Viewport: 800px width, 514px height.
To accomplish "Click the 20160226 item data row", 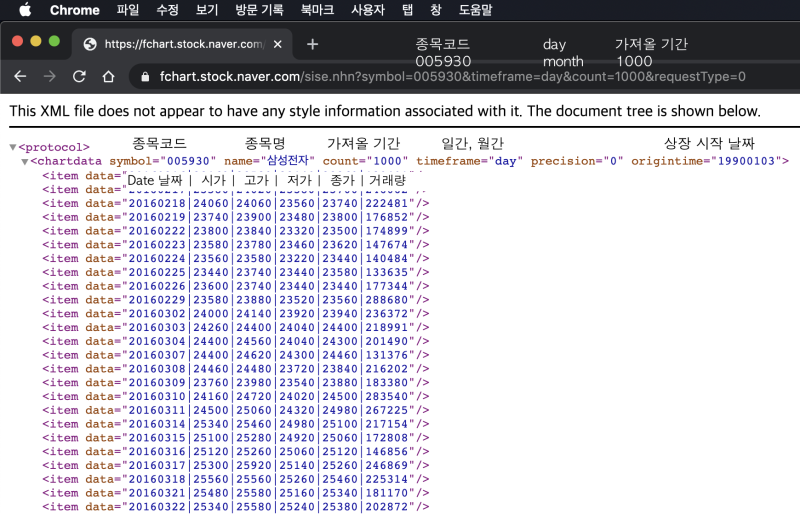I will point(236,286).
